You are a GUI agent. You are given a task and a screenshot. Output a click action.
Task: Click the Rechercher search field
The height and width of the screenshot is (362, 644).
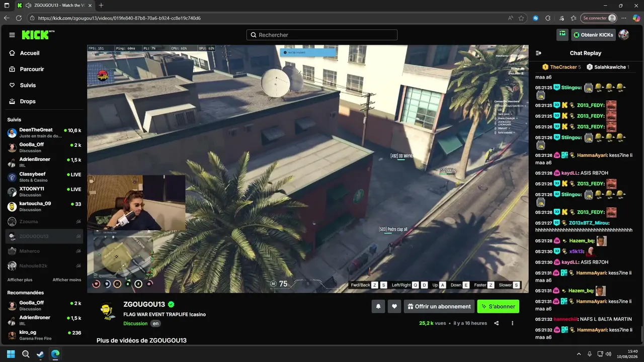coord(322,35)
